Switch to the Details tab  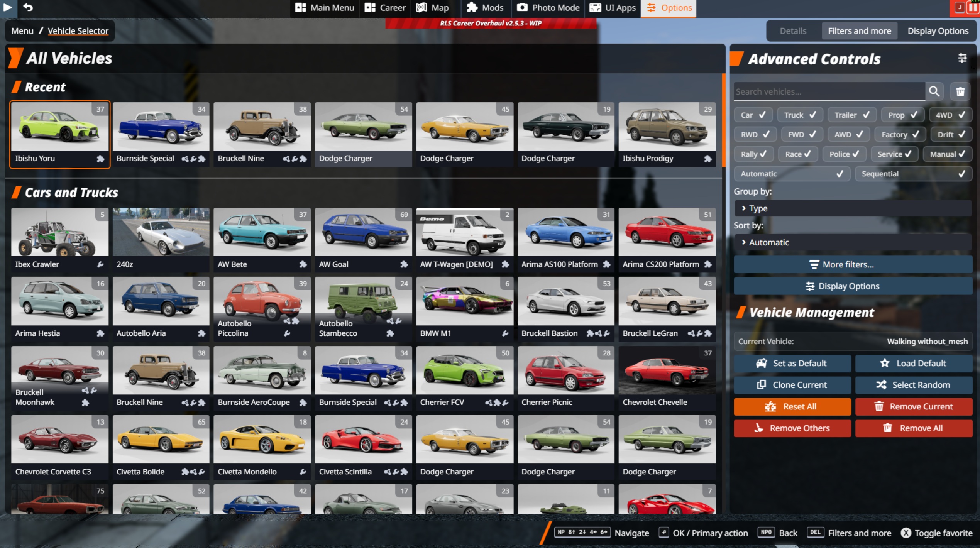click(x=792, y=31)
